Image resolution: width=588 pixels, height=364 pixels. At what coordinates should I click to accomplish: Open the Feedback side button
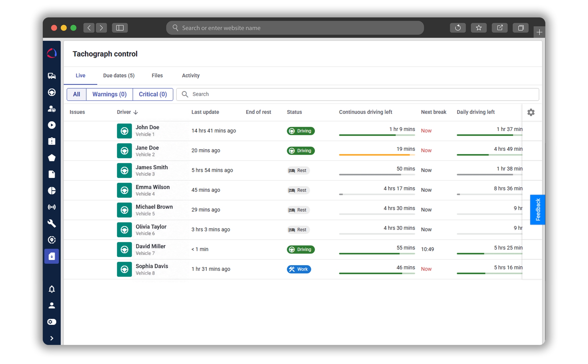(x=538, y=209)
